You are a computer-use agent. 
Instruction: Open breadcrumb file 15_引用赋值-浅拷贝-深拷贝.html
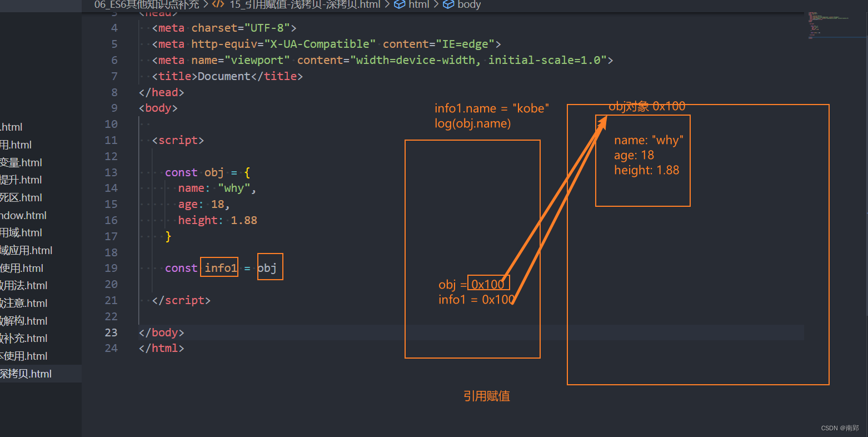(x=305, y=4)
